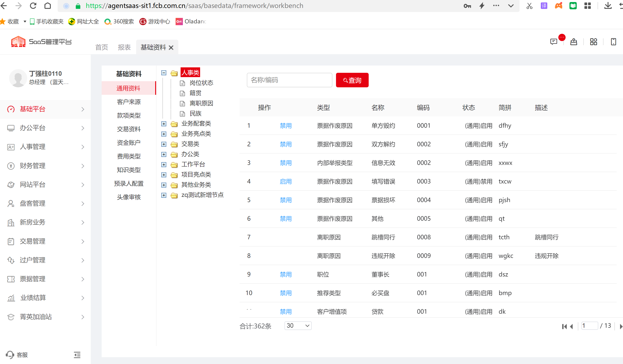Select the 民族 tree leaf
The width and height of the screenshot is (623, 364).
pyautogui.click(x=195, y=113)
